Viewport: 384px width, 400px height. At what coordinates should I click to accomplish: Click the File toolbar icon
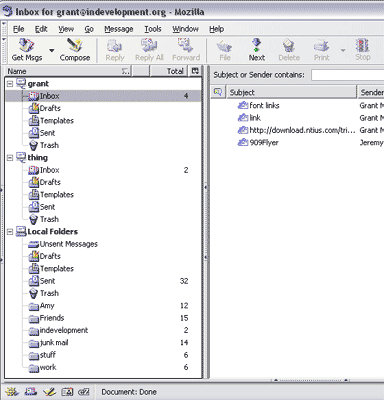pos(225,46)
